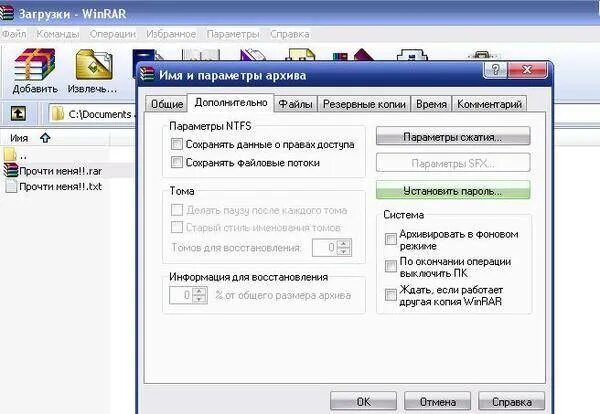
Task: Switch to the Время tab
Action: [431, 104]
